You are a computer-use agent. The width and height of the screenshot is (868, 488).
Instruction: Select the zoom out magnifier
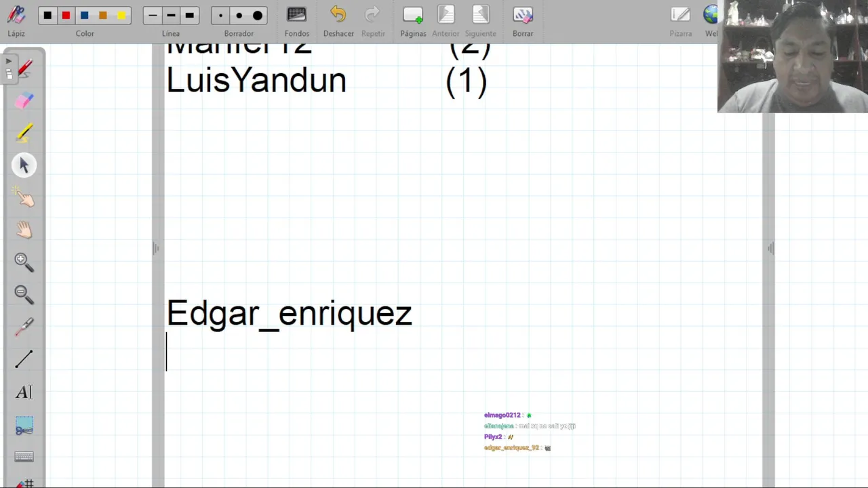(x=24, y=294)
